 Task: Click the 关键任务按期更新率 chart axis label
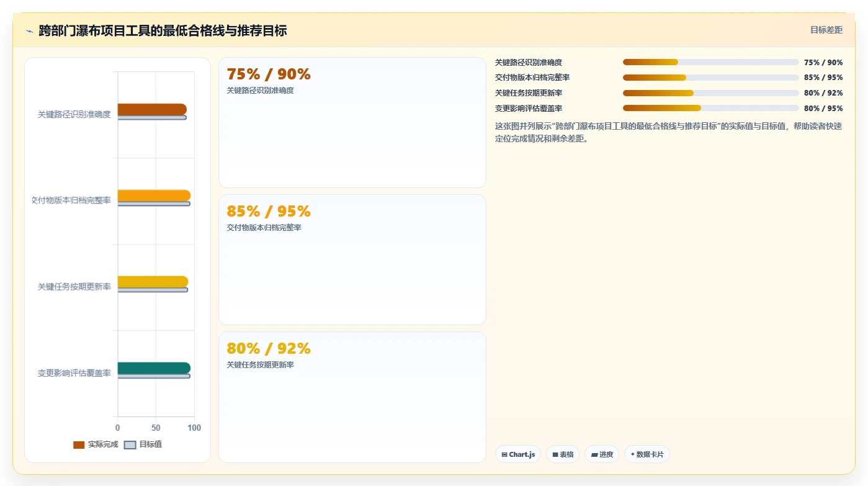pyautogui.click(x=74, y=287)
